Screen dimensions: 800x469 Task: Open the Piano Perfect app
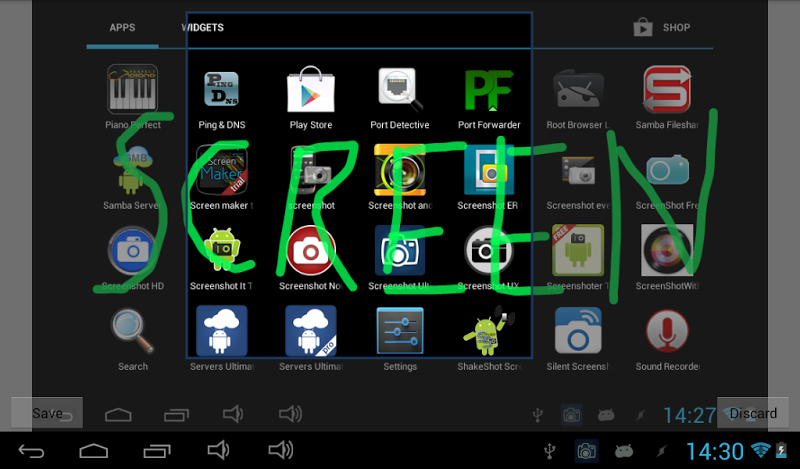133,89
